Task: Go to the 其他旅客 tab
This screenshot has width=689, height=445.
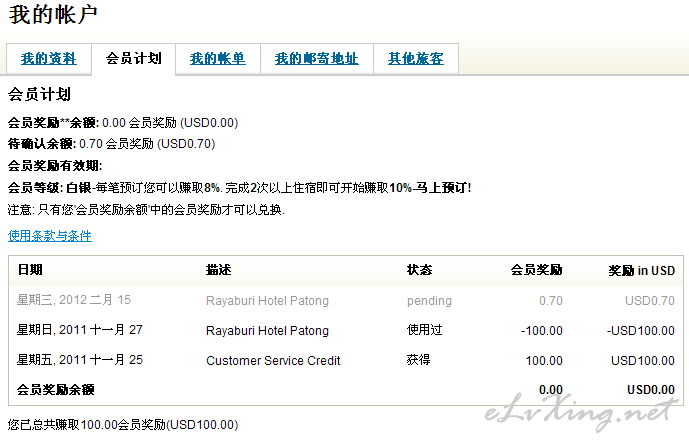Action: (416, 58)
